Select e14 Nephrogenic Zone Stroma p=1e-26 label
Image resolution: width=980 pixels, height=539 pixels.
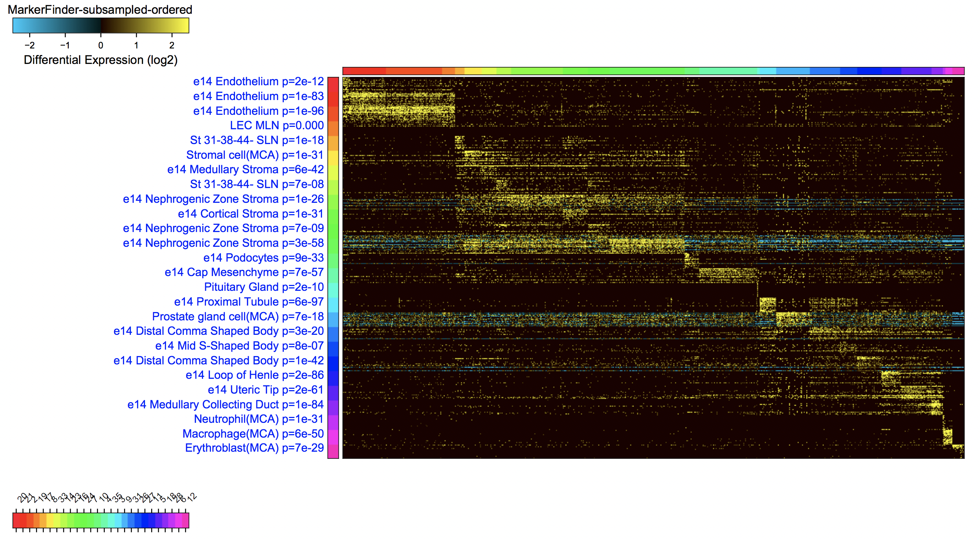tap(223, 199)
